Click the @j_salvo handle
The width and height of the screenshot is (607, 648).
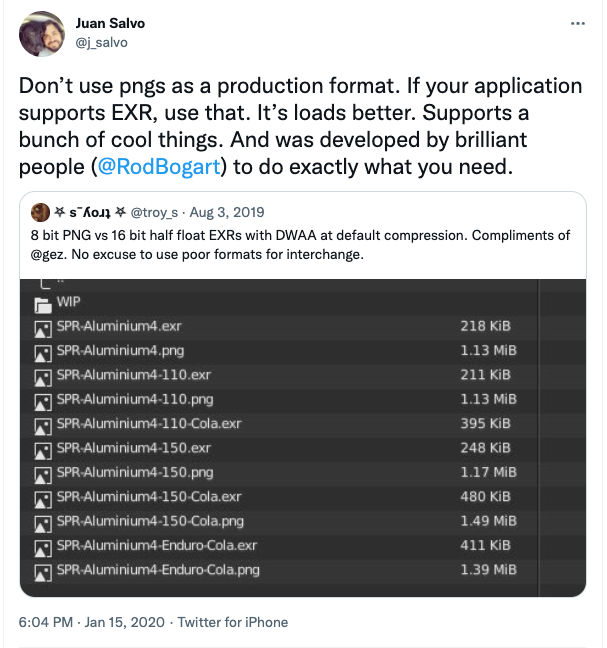pyautogui.click(x=102, y=42)
